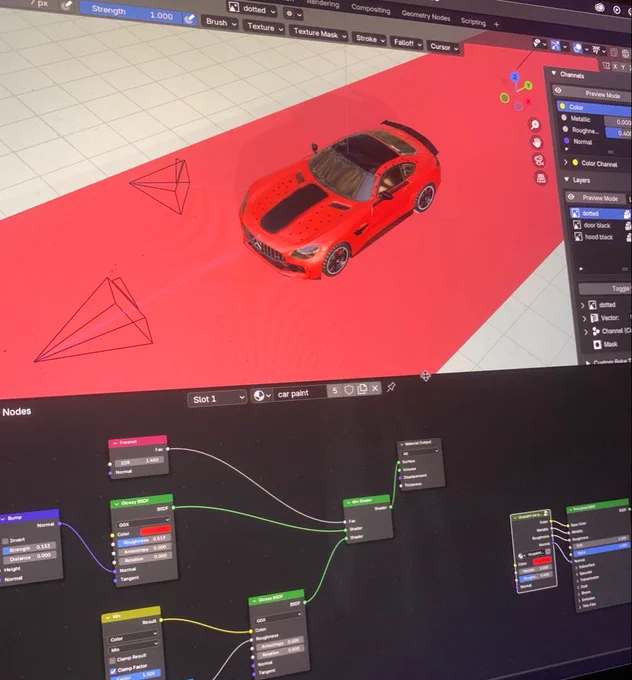Open the Scripting workspace tab
The height and width of the screenshot is (680, 632).
click(473, 22)
